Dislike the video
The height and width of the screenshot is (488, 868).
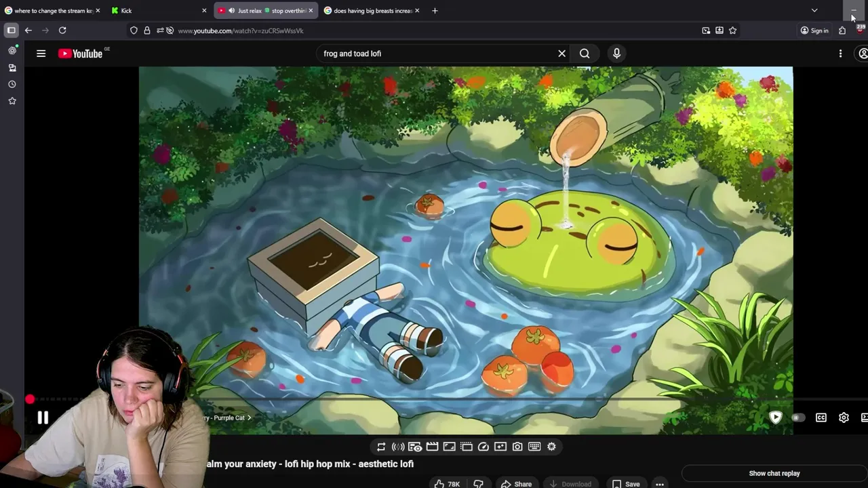click(x=478, y=484)
